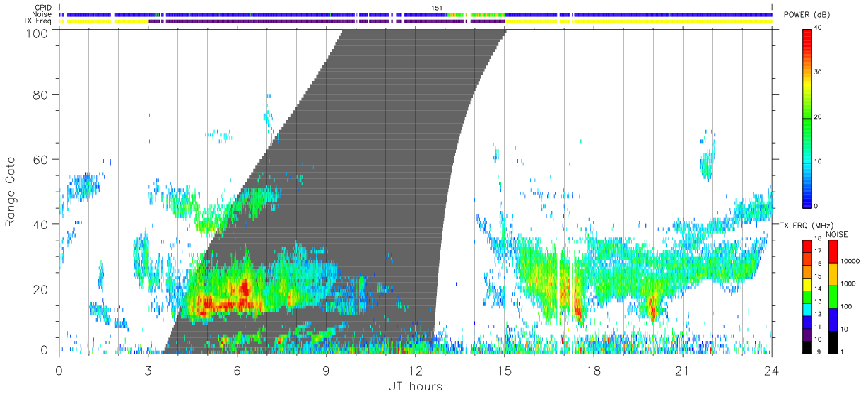Click the '1000' NOISE scale label

coord(847,284)
